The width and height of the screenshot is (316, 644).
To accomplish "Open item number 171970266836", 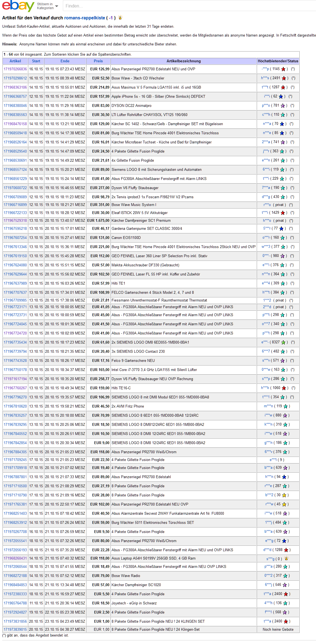I will tap(15, 69).
